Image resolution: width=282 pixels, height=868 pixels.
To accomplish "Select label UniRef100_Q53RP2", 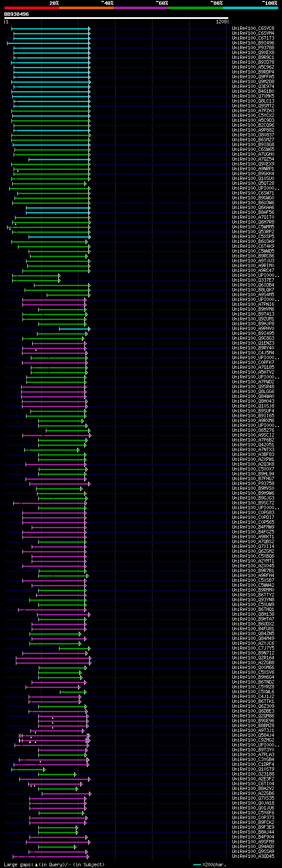I will tap(253, 232).
